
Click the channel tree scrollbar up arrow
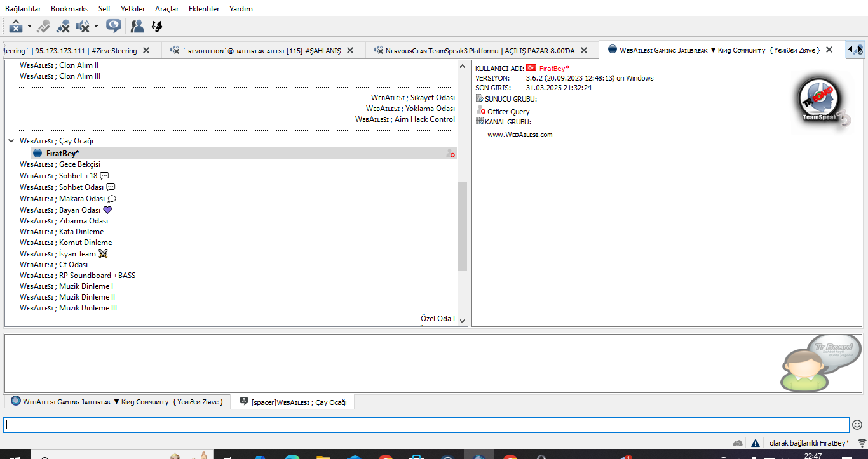click(462, 65)
